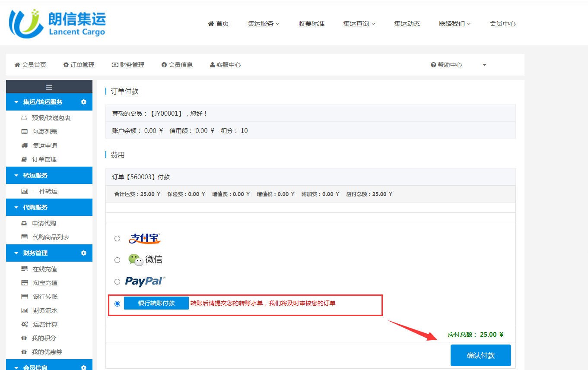Click the book icon beside sidebar 订单管理
Viewport: 588px width, 370px height.
click(24, 159)
